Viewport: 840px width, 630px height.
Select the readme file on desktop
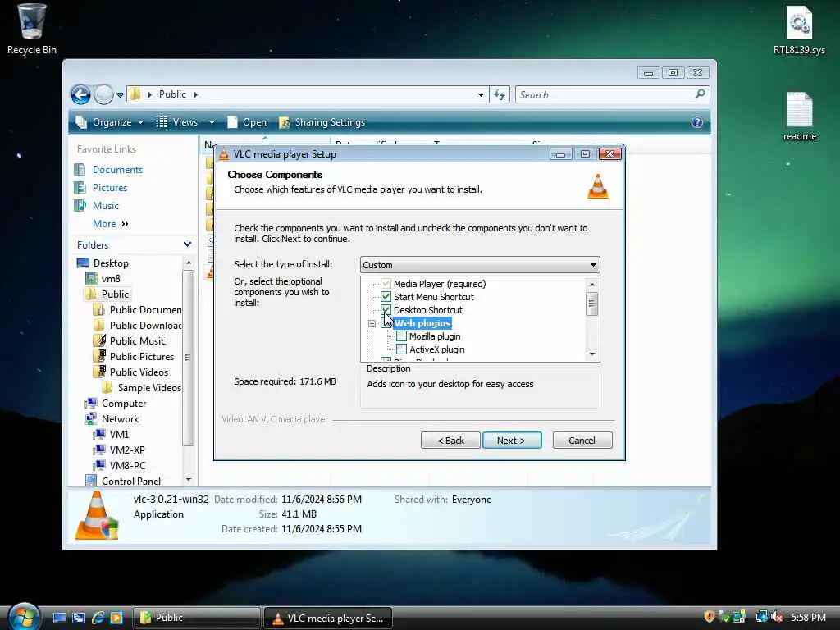click(799, 116)
